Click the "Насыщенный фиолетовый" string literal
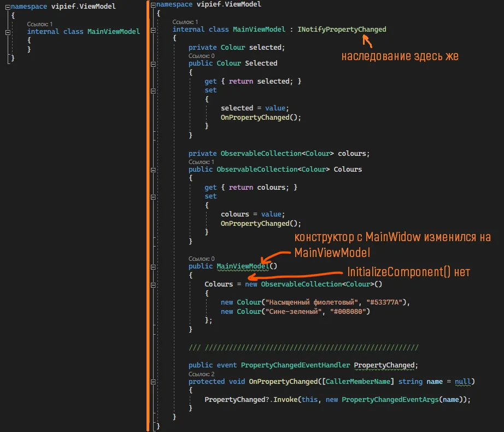This screenshot has width=504, height=432. pyautogui.click(x=312, y=302)
